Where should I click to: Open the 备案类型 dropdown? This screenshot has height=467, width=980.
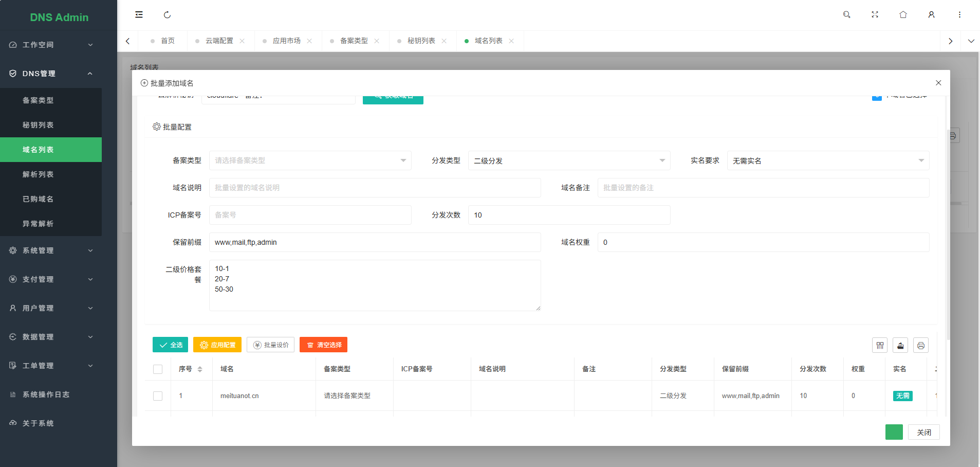[x=310, y=160]
